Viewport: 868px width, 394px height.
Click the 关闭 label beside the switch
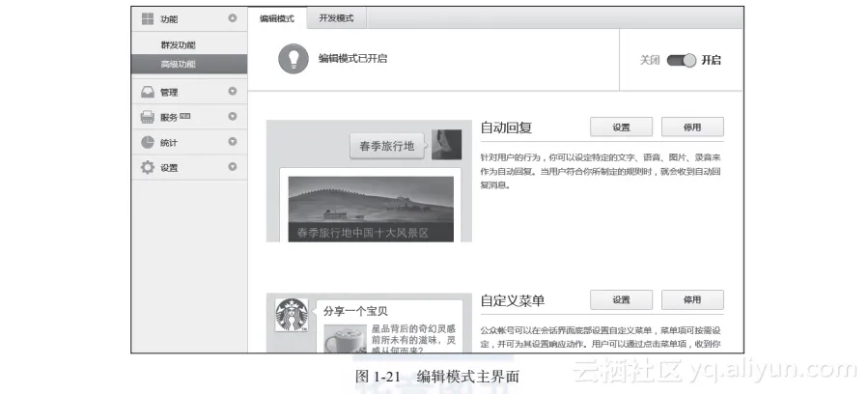(650, 60)
